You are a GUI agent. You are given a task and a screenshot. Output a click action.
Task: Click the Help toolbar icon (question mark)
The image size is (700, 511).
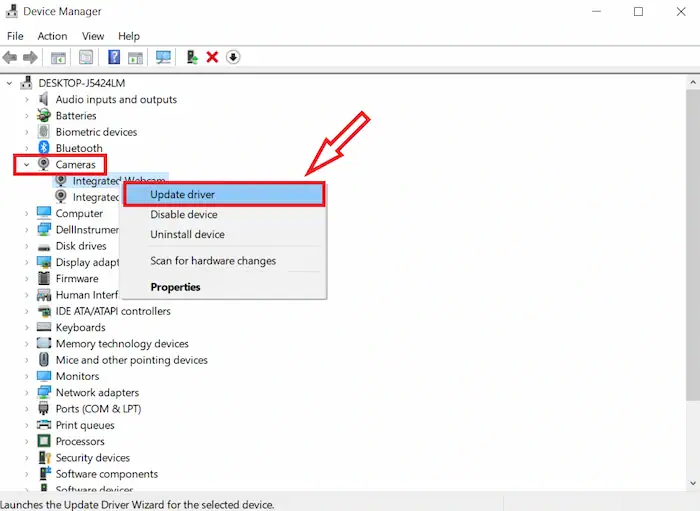[x=114, y=57]
